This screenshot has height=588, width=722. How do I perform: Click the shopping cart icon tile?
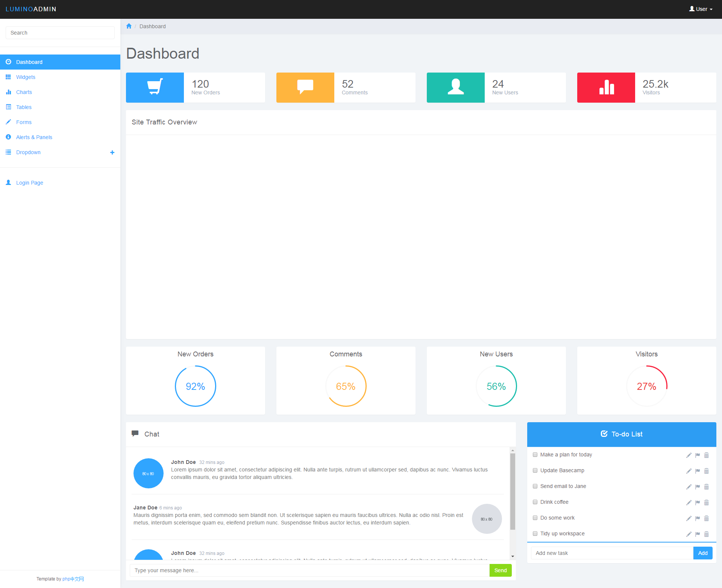tap(155, 87)
